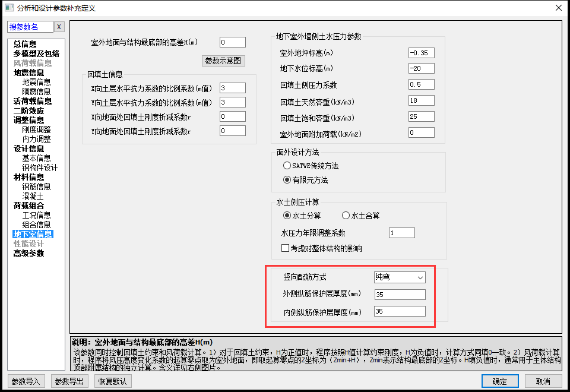The height and width of the screenshot is (392, 570).
Task: Click 水压力年限调整系数 input field
Action: click(x=402, y=233)
